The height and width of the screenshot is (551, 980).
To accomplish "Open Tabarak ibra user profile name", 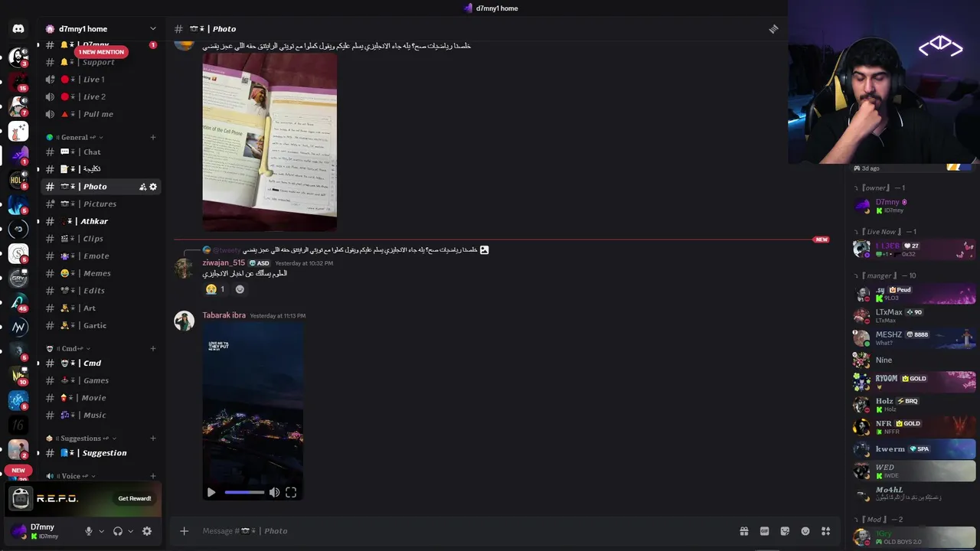I will pos(224,315).
